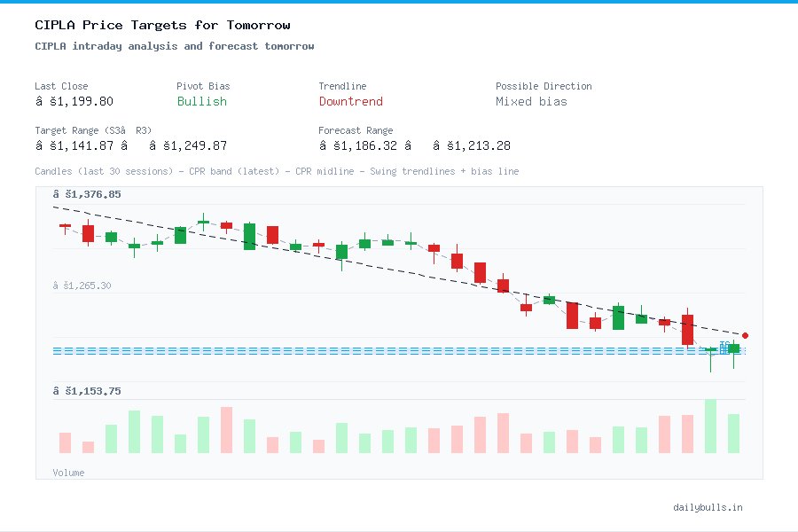Image resolution: width=798 pixels, height=532 pixels.
Task: Select the Volume label below the chart
Action: pos(68,473)
